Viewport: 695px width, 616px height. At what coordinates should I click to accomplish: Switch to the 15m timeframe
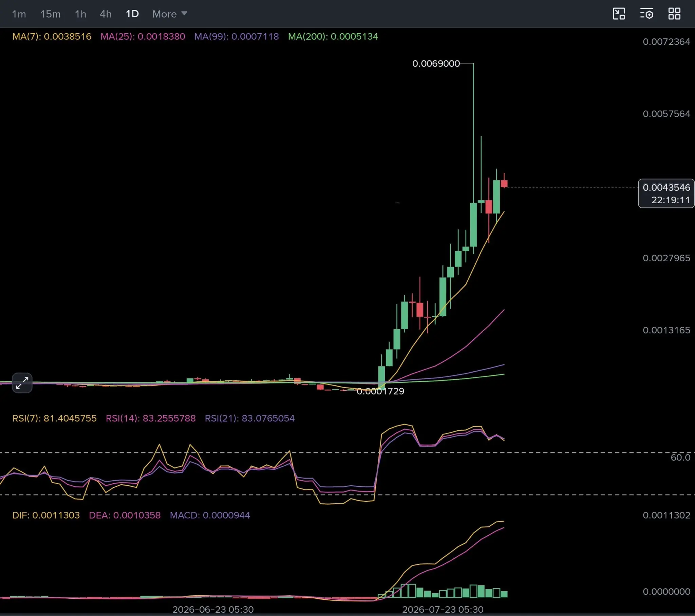coord(50,14)
